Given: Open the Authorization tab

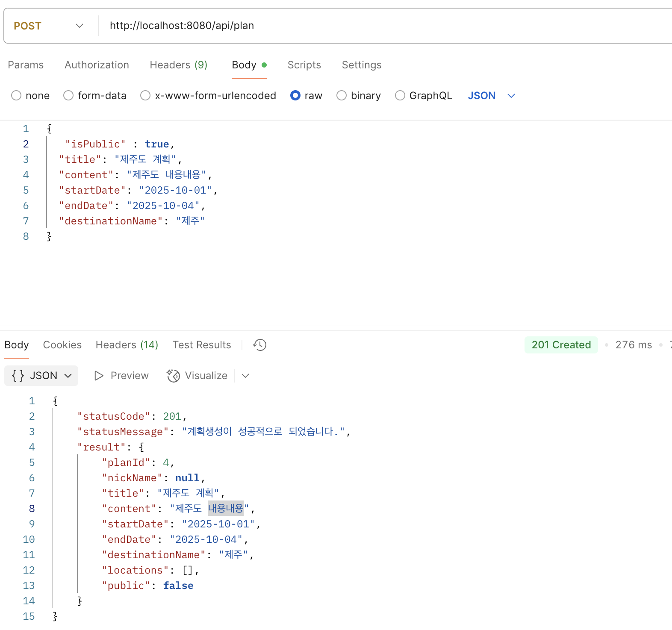Looking at the screenshot, I should pyautogui.click(x=97, y=65).
